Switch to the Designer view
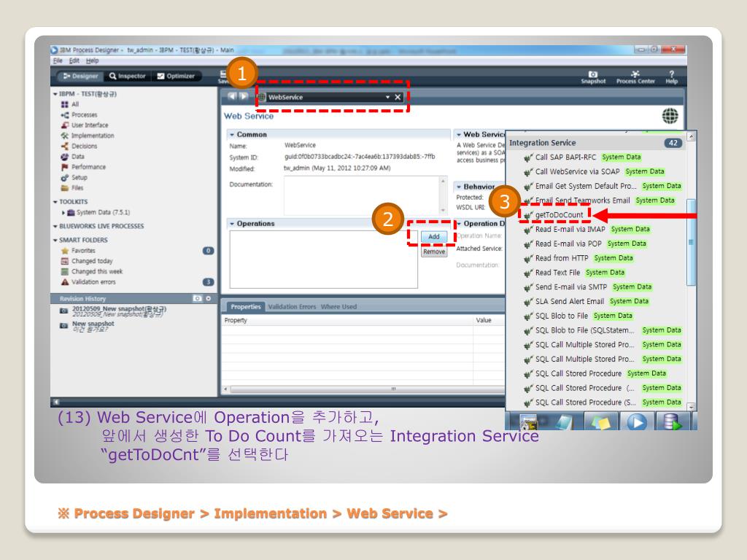Viewport: 747px width, 560px height. click(80, 76)
